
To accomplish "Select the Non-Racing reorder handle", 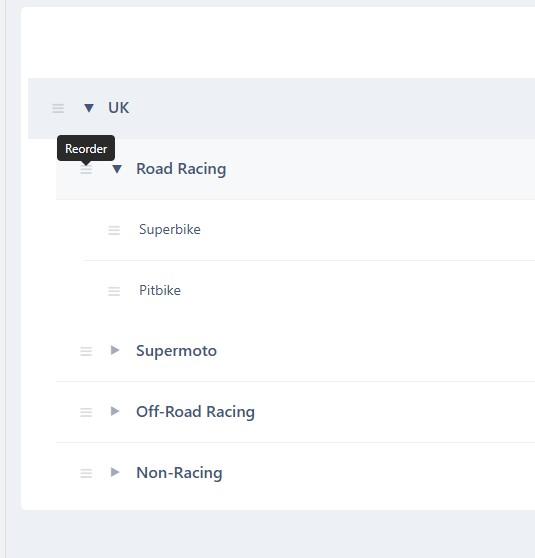I will [86, 473].
